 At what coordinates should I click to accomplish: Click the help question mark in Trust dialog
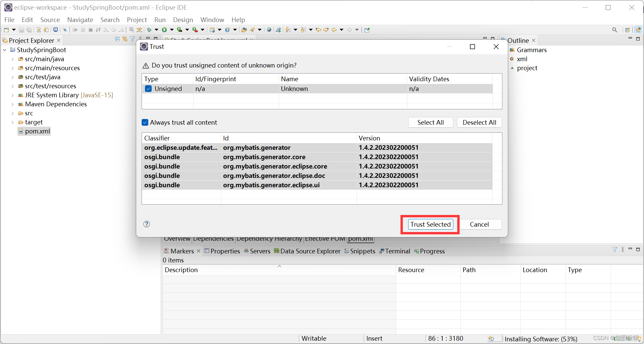pos(147,224)
